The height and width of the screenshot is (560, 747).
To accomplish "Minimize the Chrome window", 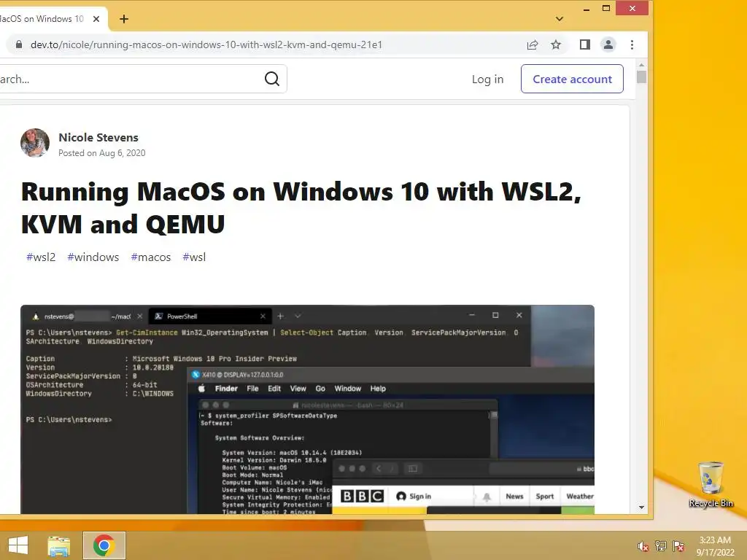I will point(587,9).
